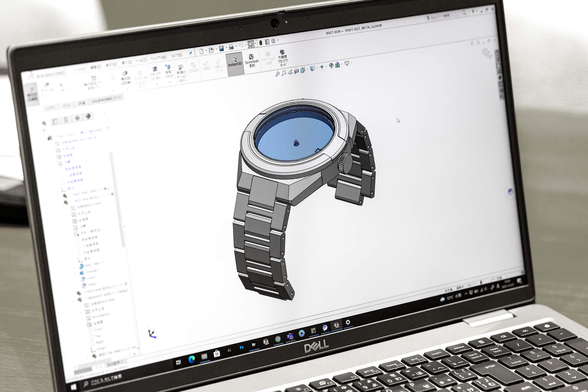Select the arrow cursor select tool
588x392 pixels.
[250, 44]
